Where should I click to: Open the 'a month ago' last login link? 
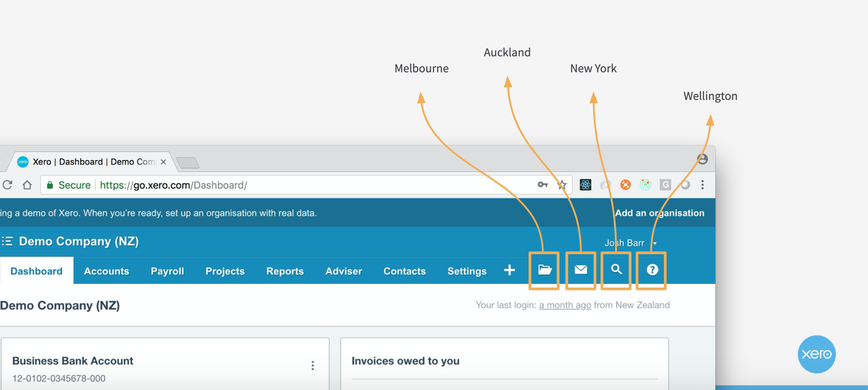565,305
